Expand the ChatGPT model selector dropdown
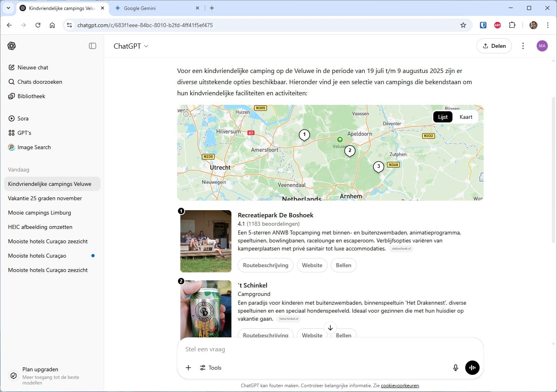557x392 pixels. click(131, 46)
